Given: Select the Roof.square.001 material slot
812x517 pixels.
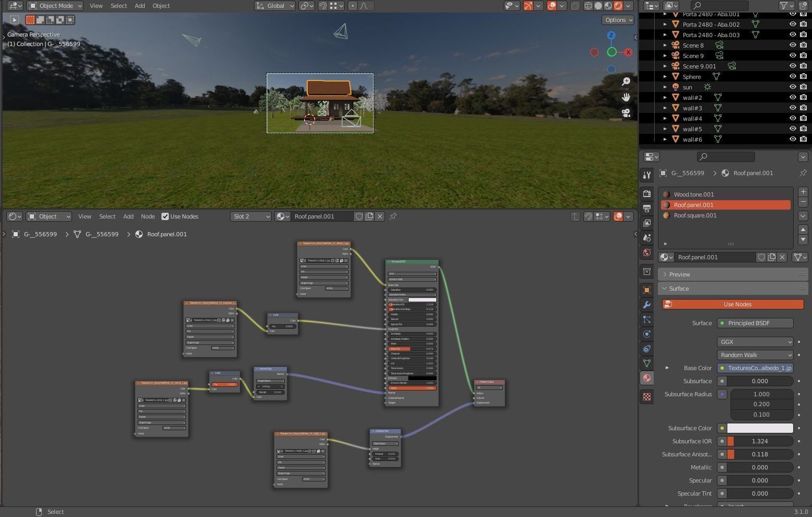Looking at the screenshot, I should coord(726,215).
